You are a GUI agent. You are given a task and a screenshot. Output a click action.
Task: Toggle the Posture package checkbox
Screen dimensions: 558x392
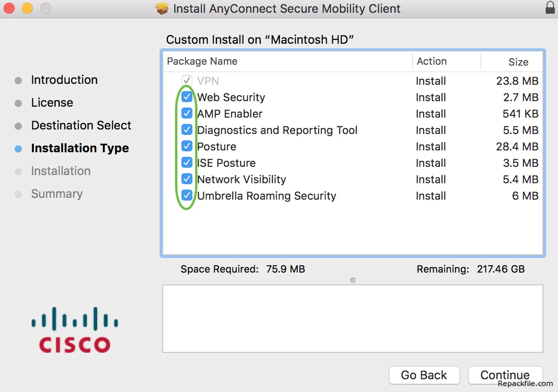pyautogui.click(x=187, y=146)
